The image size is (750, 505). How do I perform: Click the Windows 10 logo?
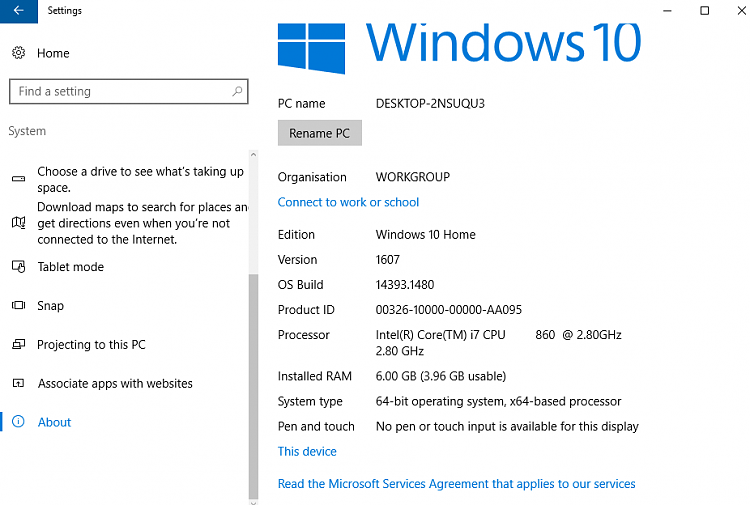click(459, 47)
